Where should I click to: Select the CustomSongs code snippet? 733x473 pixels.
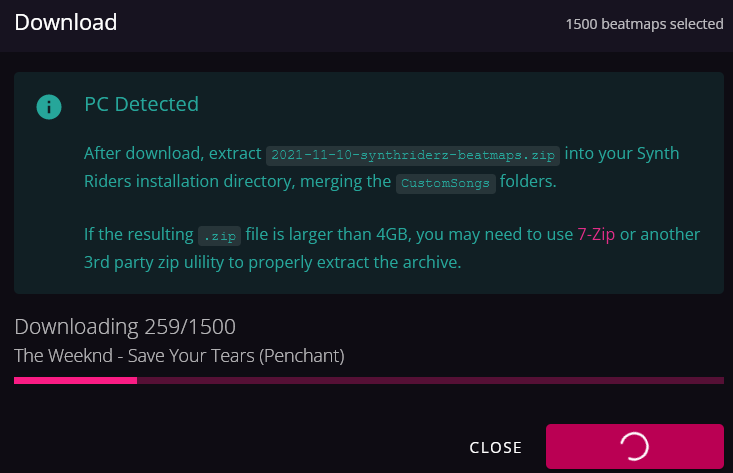[446, 183]
